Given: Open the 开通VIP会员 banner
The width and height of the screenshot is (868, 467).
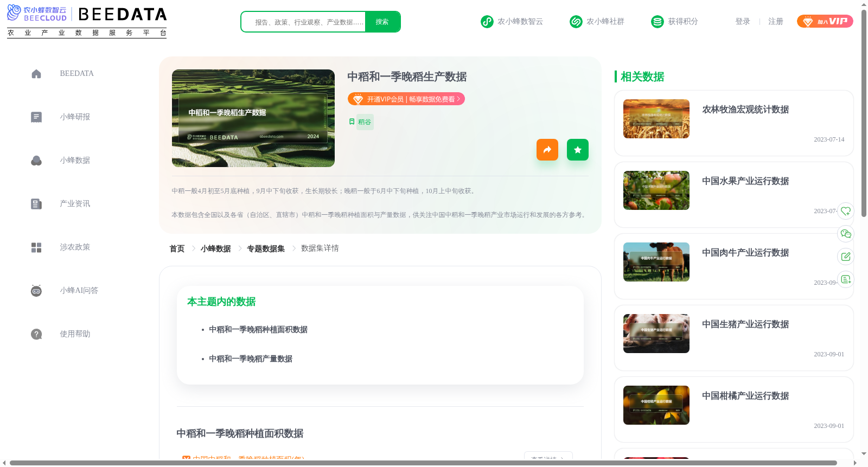Looking at the screenshot, I should pos(406,99).
